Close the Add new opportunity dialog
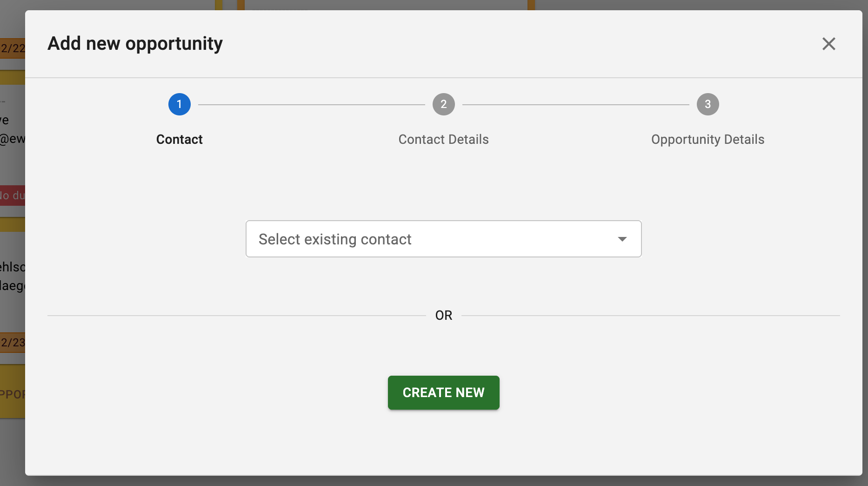The image size is (868, 486). pyautogui.click(x=828, y=44)
